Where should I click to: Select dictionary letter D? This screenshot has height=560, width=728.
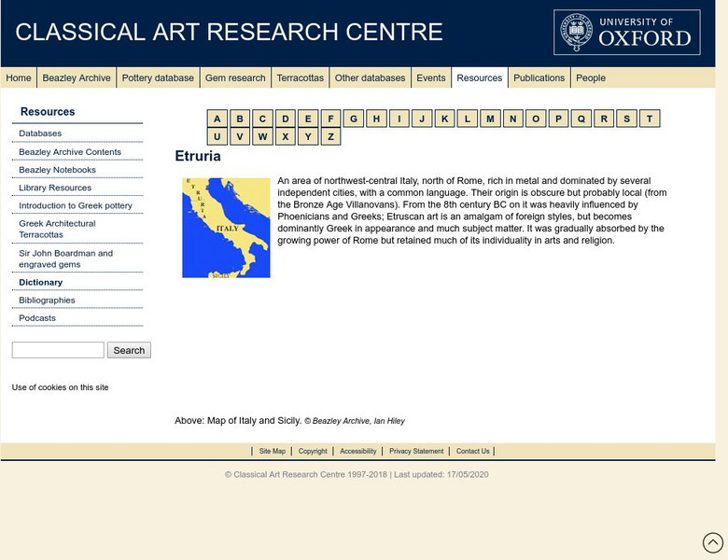[285, 119]
